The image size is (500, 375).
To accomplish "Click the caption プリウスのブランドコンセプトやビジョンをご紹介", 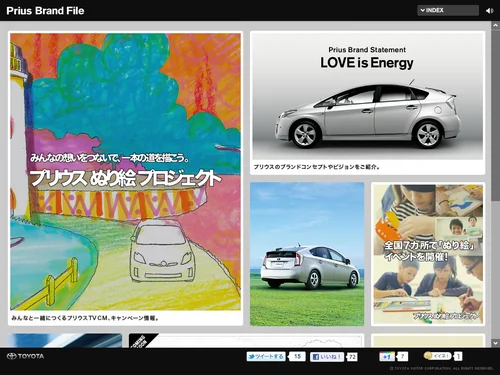I will coord(317,167).
